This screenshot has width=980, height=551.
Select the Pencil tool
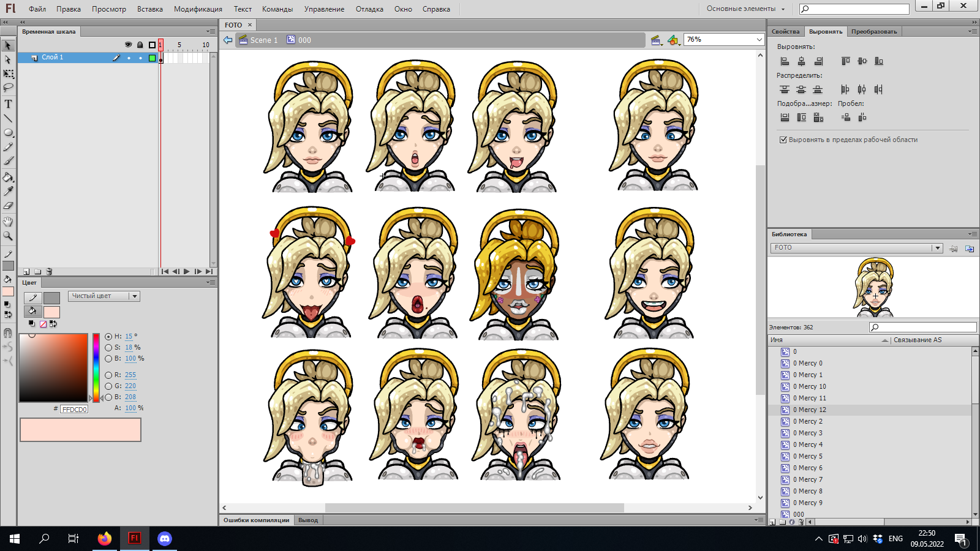click(8, 147)
